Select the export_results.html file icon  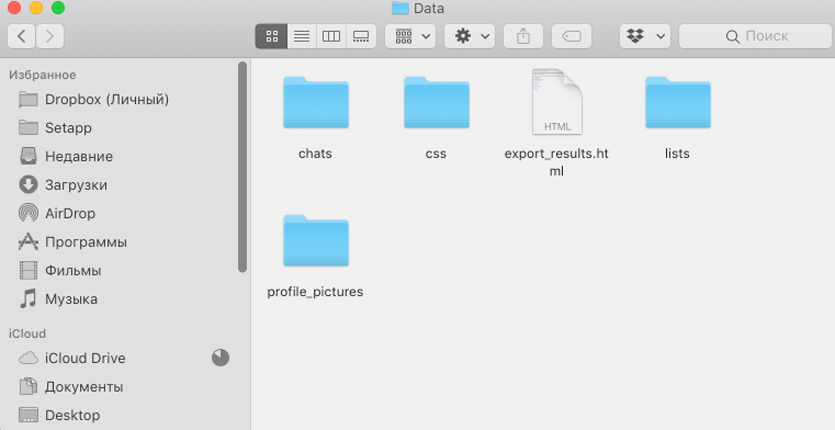(557, 101)
